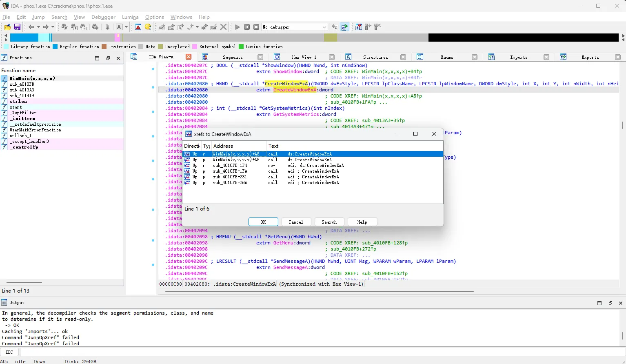Click the Library function cyan legend swatch
This screenshot has width=626, height=364.
[6, 47]
